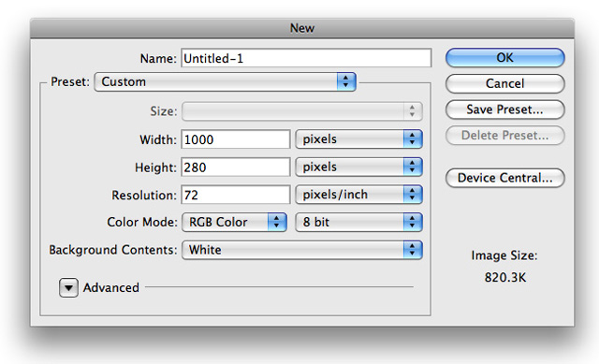
Task: Expand the Advanced disclosure triangle
Action: tap(68, 287)
